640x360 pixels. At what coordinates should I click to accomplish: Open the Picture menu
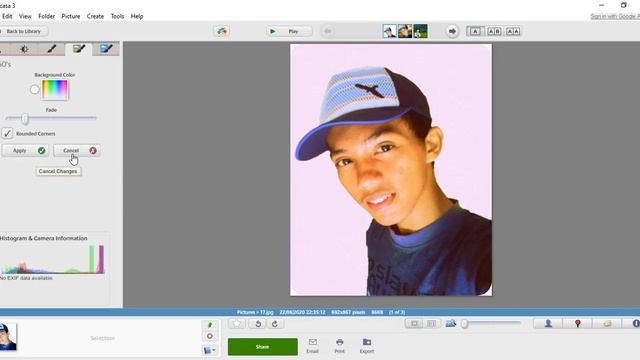71,16
